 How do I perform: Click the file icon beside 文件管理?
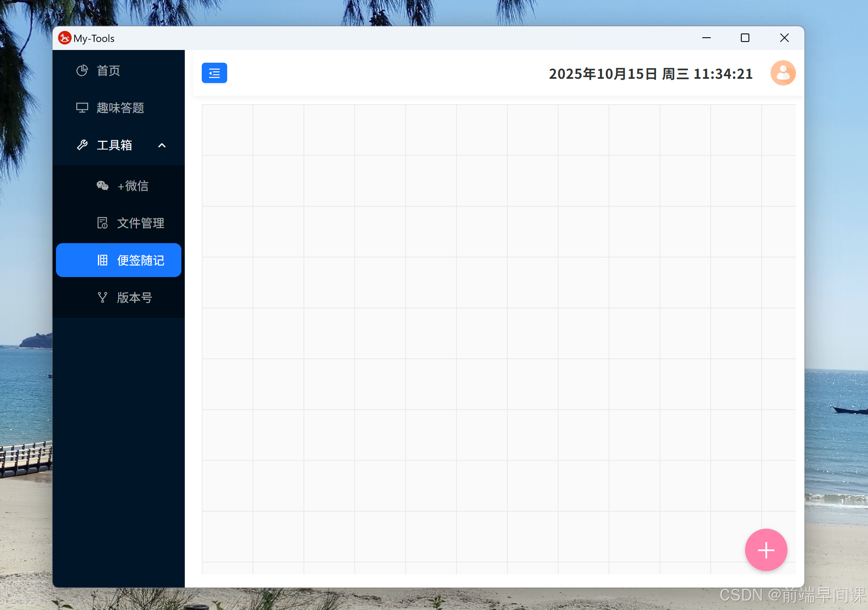(x=102, y=223)
